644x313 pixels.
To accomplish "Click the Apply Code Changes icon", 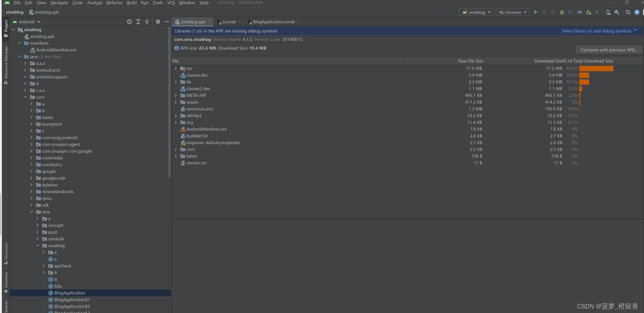I will point(553,12).
